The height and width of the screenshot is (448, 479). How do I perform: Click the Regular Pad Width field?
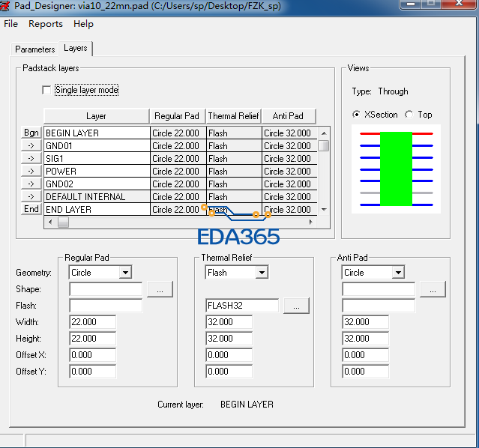(x=92, y=322)
